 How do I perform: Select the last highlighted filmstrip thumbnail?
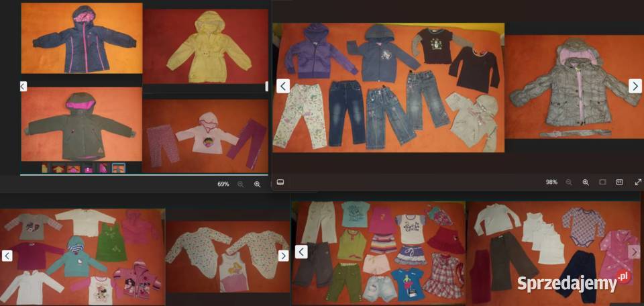pos(118,168)
